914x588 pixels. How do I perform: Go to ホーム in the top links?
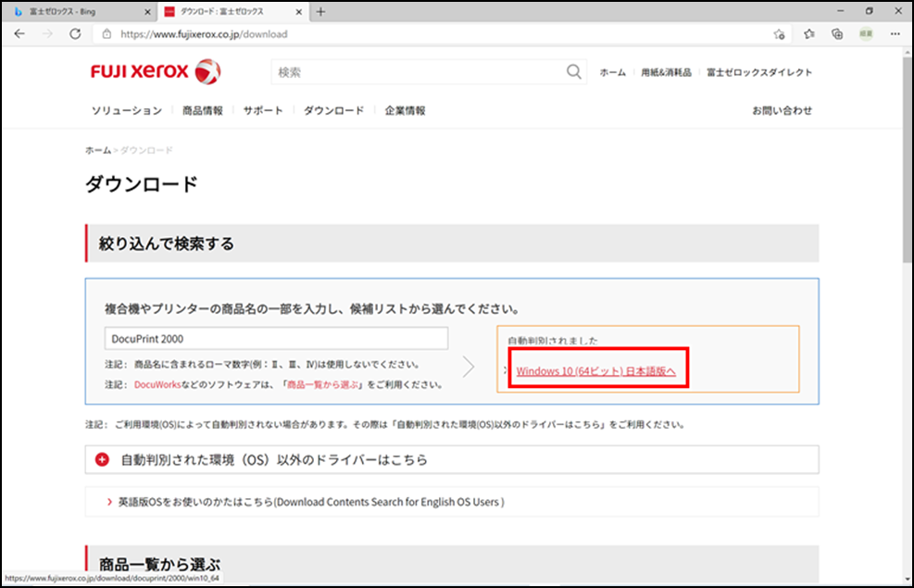coord(613,72)
